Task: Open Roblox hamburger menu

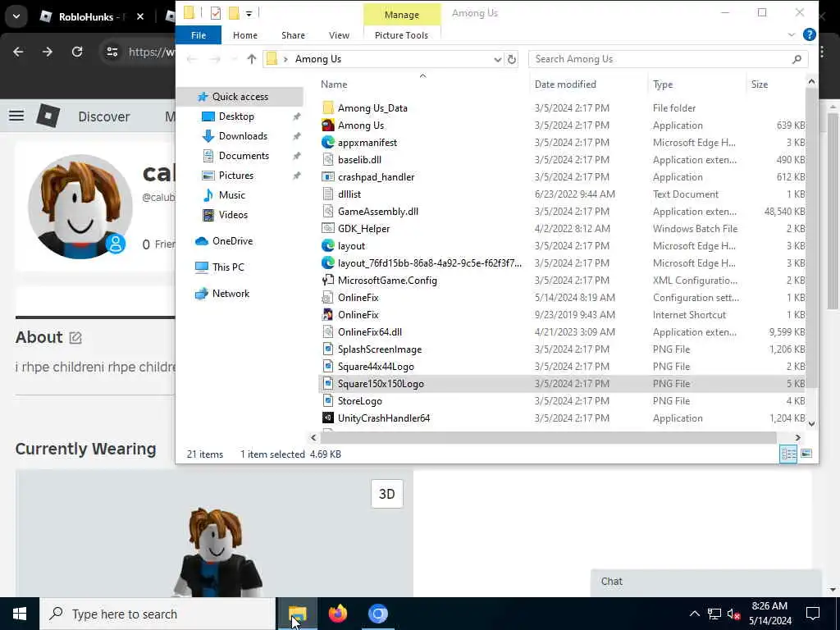Action: point(16,116)
